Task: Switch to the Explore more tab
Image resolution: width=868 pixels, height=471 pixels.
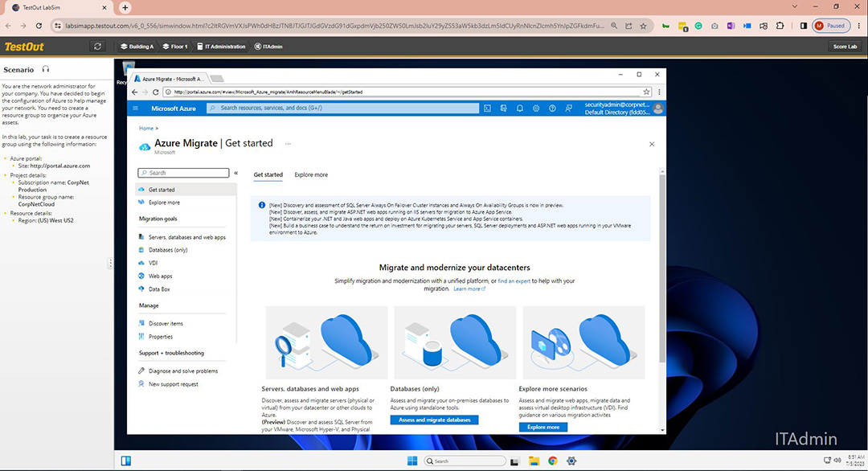Action: point(310,174)
